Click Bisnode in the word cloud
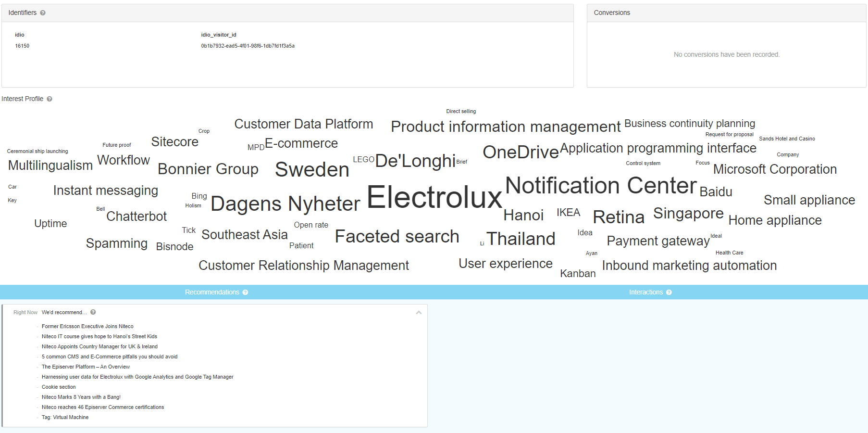The image size is (868, 433). click(x=174, y=247)
